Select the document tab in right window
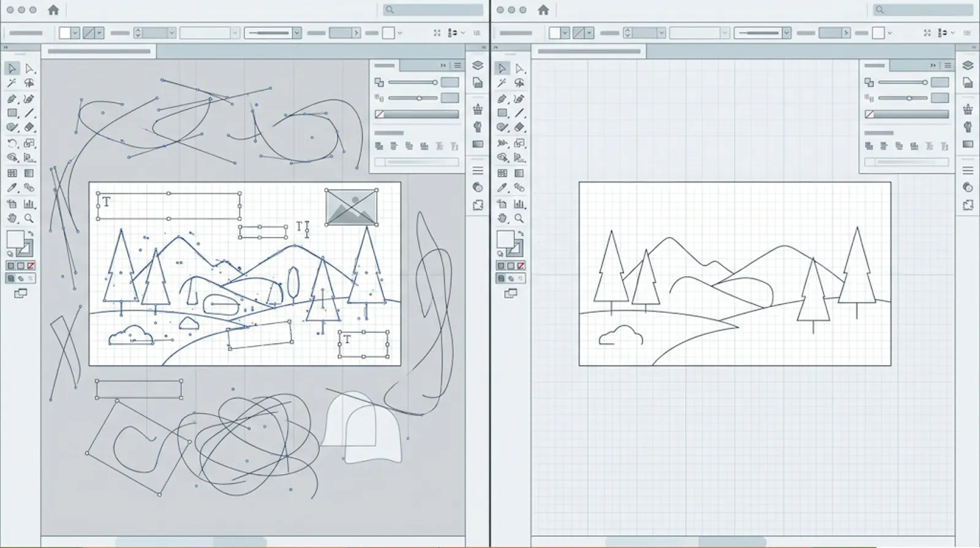This screenshot has width=980, height=548. pyautogui.click(x=589, y=52)
